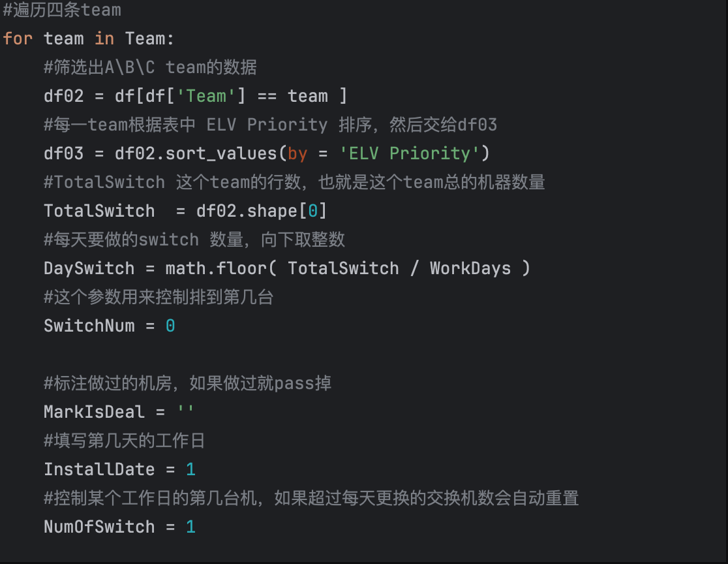The width and height of the screenshot is (728, 564).
Task: Click the shape index number 0
Action: pos(312,211)
